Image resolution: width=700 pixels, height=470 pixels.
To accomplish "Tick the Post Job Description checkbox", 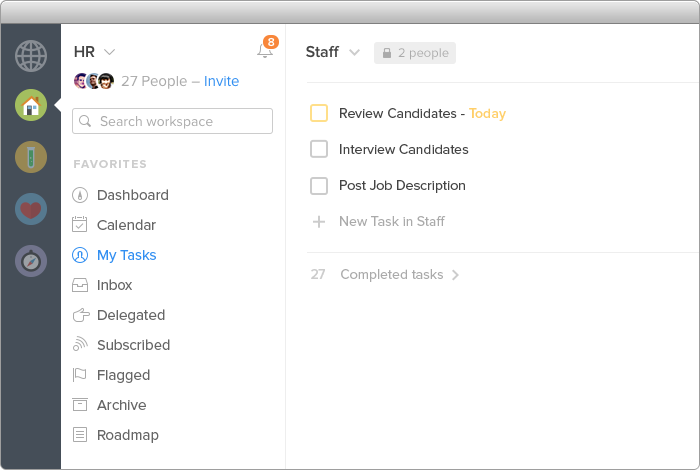I will click(x=319, y=186).
